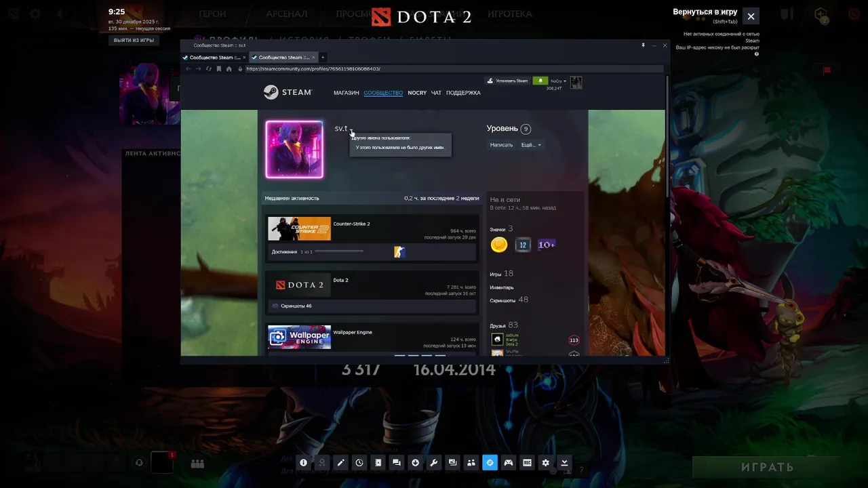Screen dimensions: 868x488
Task: Open the REC recording icon in overlay toolbar
Action: click(527, 463)
